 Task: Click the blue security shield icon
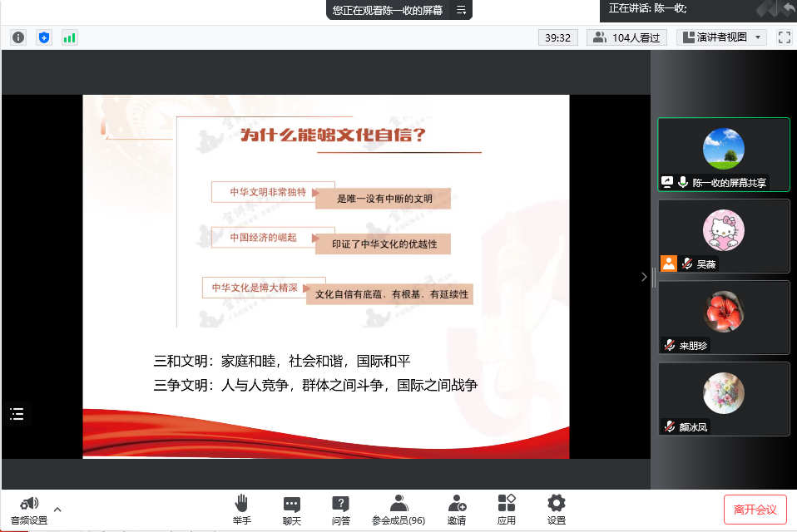pos(44,37)
